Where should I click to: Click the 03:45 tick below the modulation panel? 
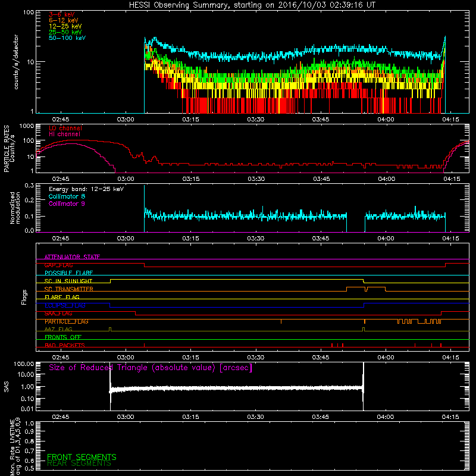coord(321,239)
